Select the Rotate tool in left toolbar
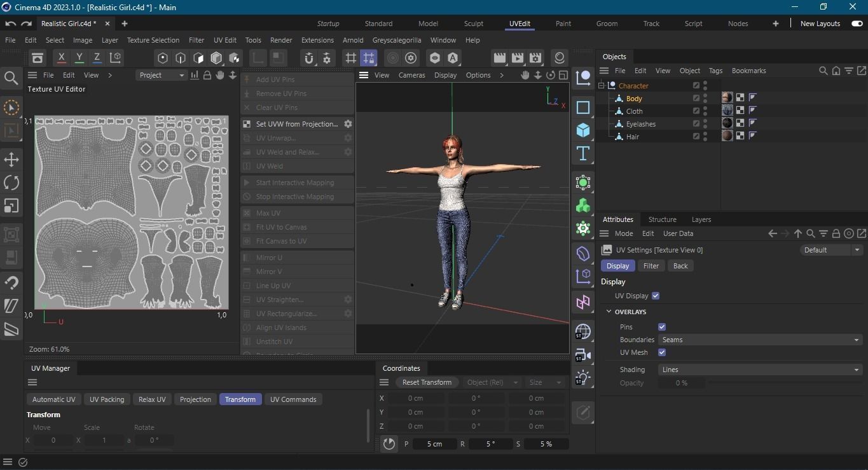Screen dimensions: 868x470 [x=11, y=183]
